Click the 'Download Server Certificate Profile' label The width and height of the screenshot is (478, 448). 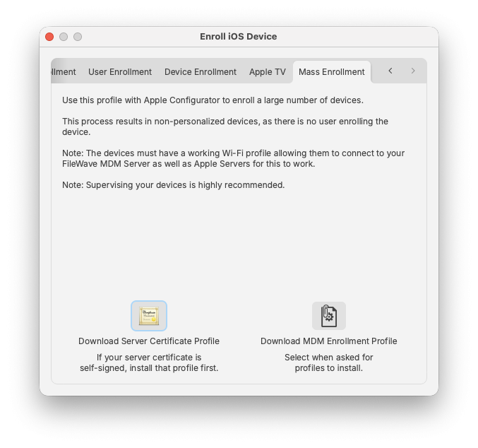[149, 341]
